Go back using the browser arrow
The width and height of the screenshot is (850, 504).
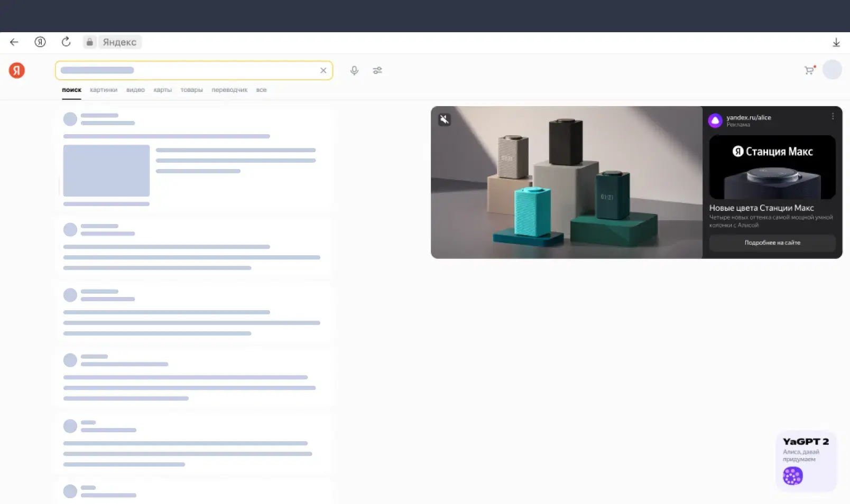(x=14, y=42)
